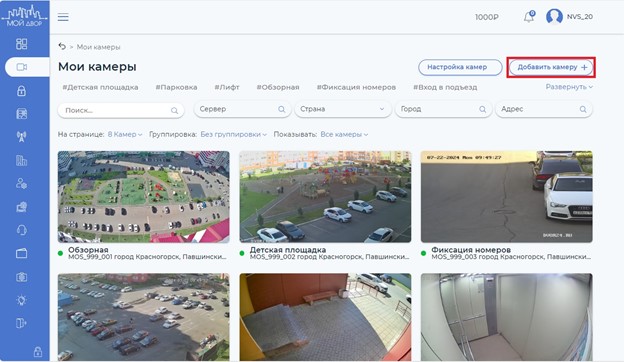Click the Мои камеры breadcrumb
Image resolution: width=624 pixels, height=362 pixels.
[x=98, y=47]
